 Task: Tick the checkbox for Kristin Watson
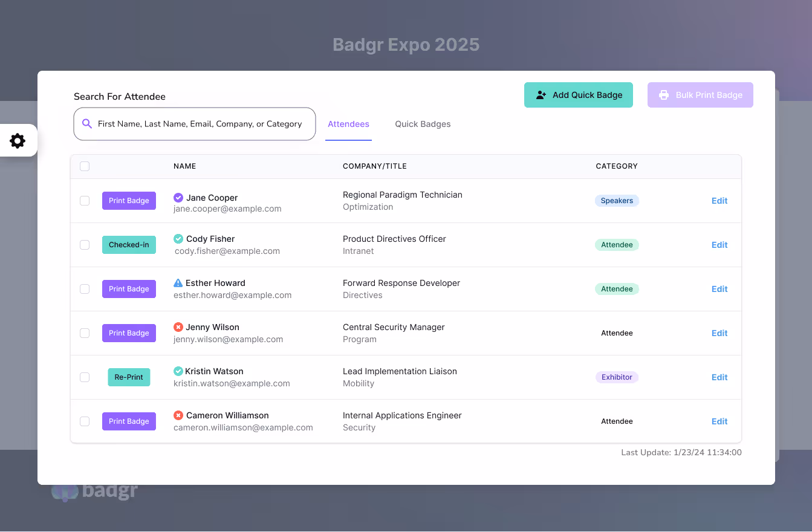click(x=85, y=377)
